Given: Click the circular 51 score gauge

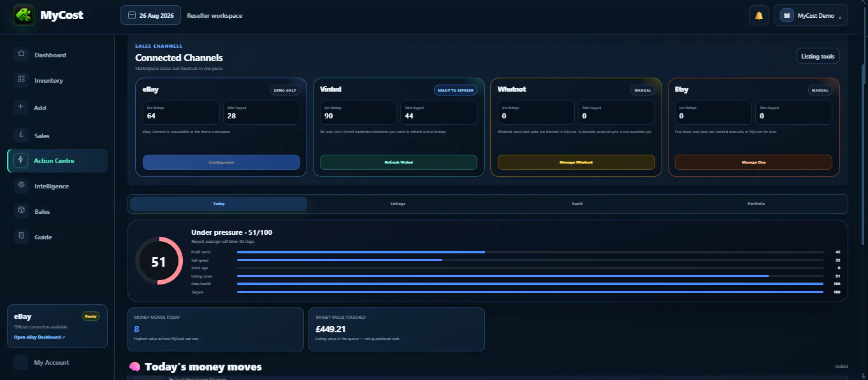Looking at the screenshot, I should click(159, 261).
